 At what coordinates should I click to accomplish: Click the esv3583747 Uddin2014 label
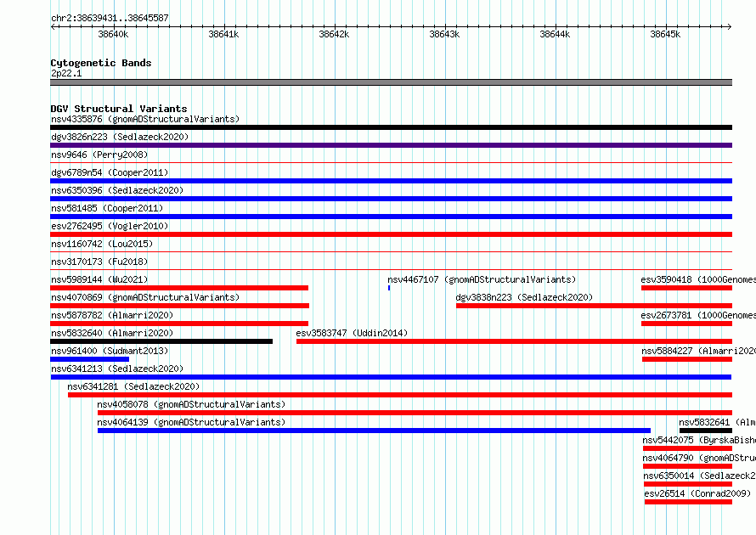[x=352, y=333]
